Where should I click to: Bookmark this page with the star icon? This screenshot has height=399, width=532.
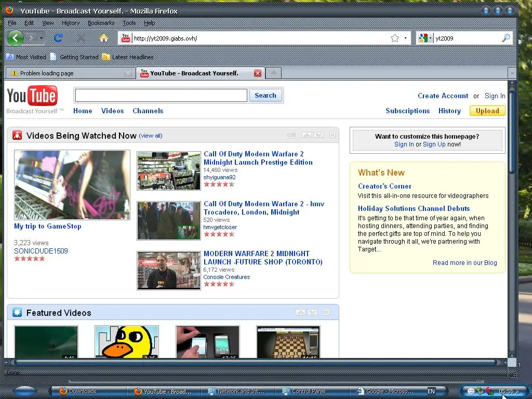point(395,38)
